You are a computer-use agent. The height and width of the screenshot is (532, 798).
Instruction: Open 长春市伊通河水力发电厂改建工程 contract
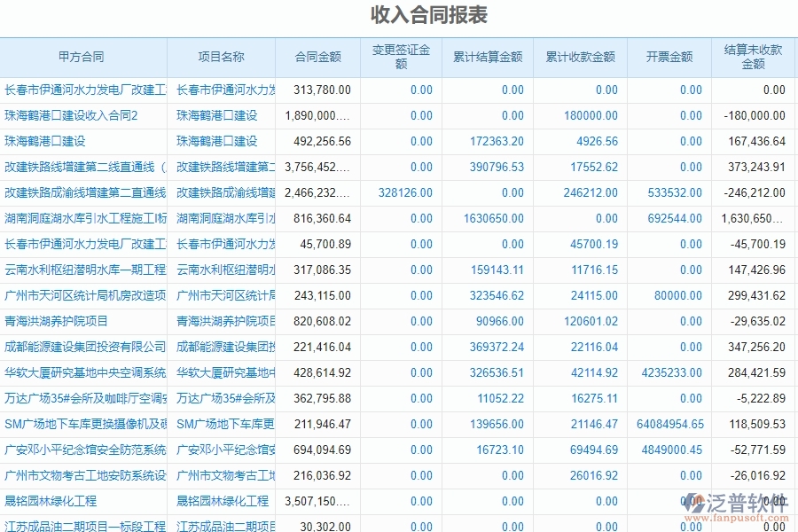[x=83, y=89]
